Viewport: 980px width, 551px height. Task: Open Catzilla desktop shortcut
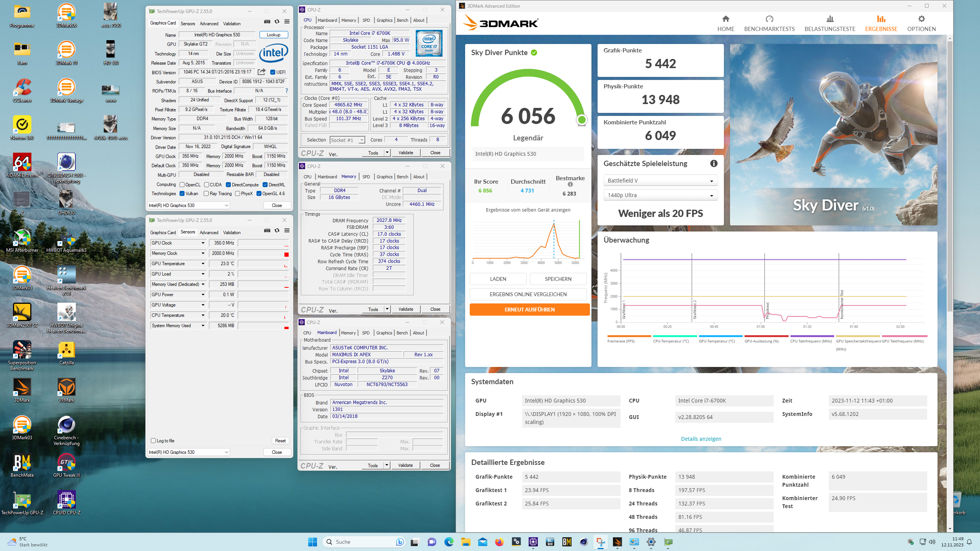[66, 353]
